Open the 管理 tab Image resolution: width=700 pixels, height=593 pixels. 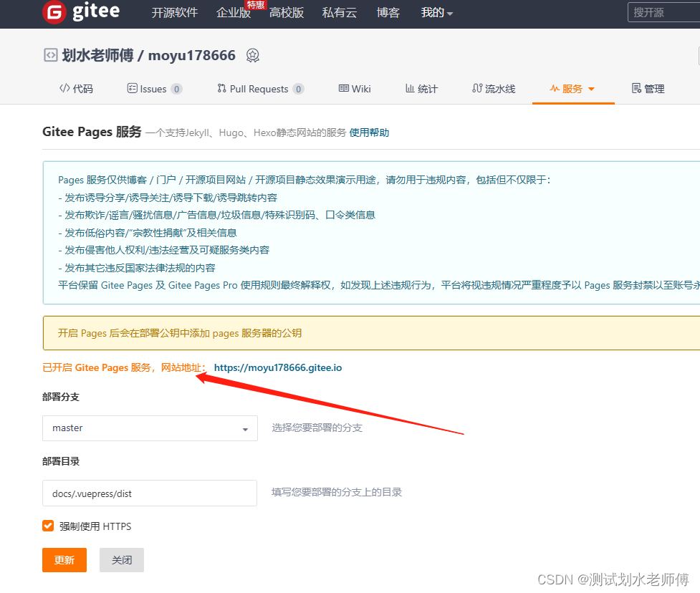click(x=648, y=89)
